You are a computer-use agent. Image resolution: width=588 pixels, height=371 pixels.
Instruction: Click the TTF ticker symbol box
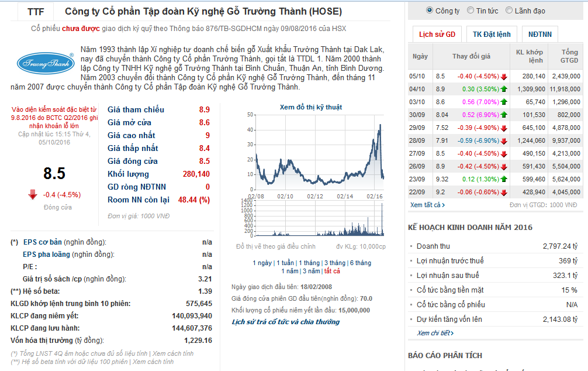(x=36, y=12)
